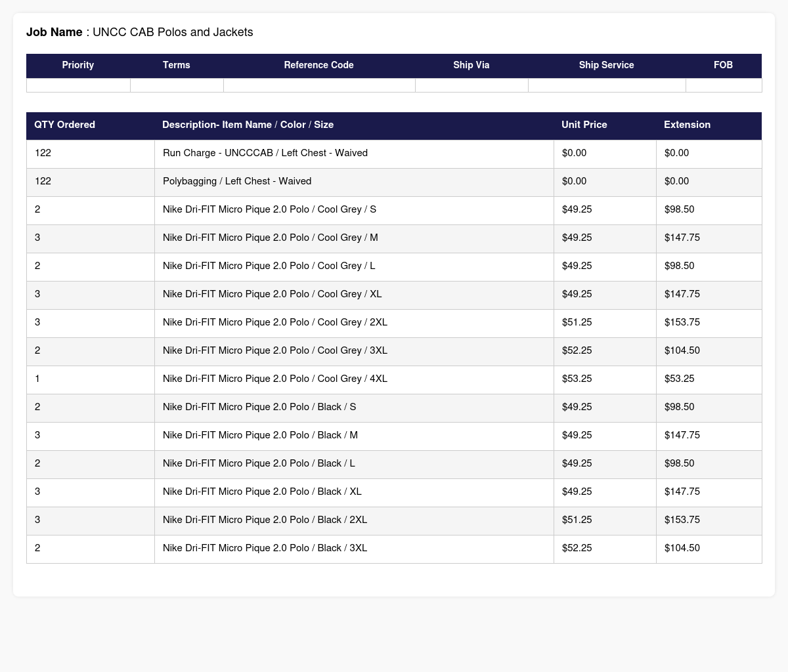This screenshot has height=672, width=788.
Task: Select the Black / L polo description
Action: tap(259, 463)
